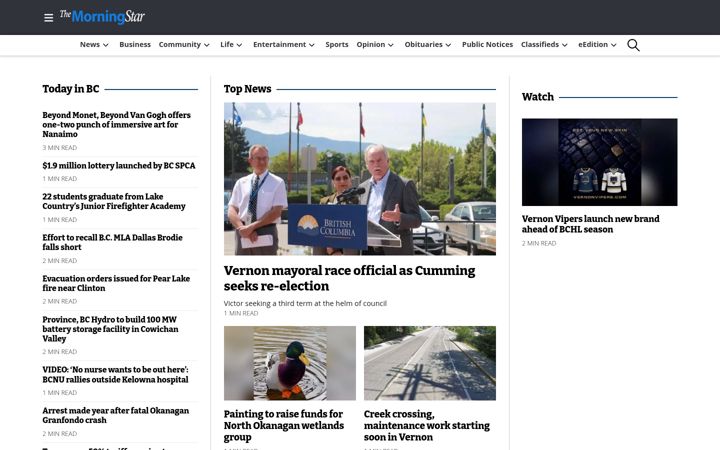720x450 pixels.
Task: Play the Vernon Vipers video thumbnail
Action: (x=599, y=162)
